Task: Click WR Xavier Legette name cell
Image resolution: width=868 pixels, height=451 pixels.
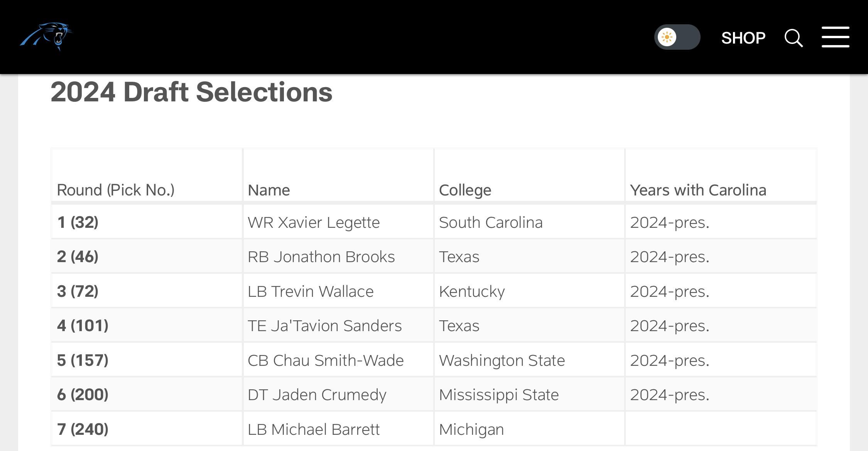Action: pyautogui.click(x=338, y=222)
